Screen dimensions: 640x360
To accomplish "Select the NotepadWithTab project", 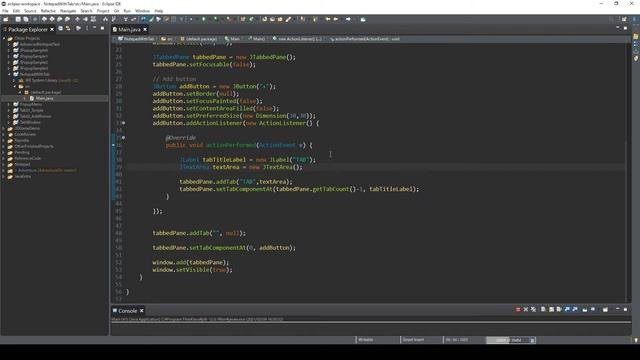I will point(35,74).
